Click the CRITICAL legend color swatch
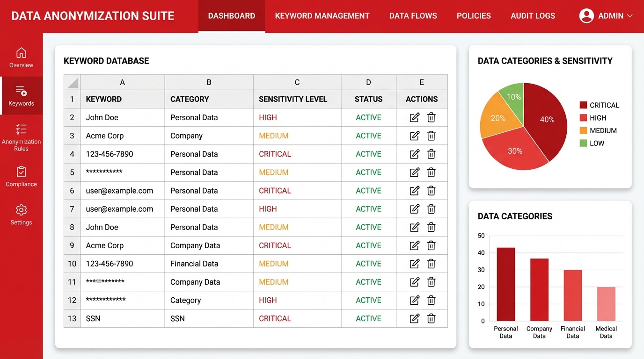The width and height of the screenshot is (644, 359). [583, 105]
